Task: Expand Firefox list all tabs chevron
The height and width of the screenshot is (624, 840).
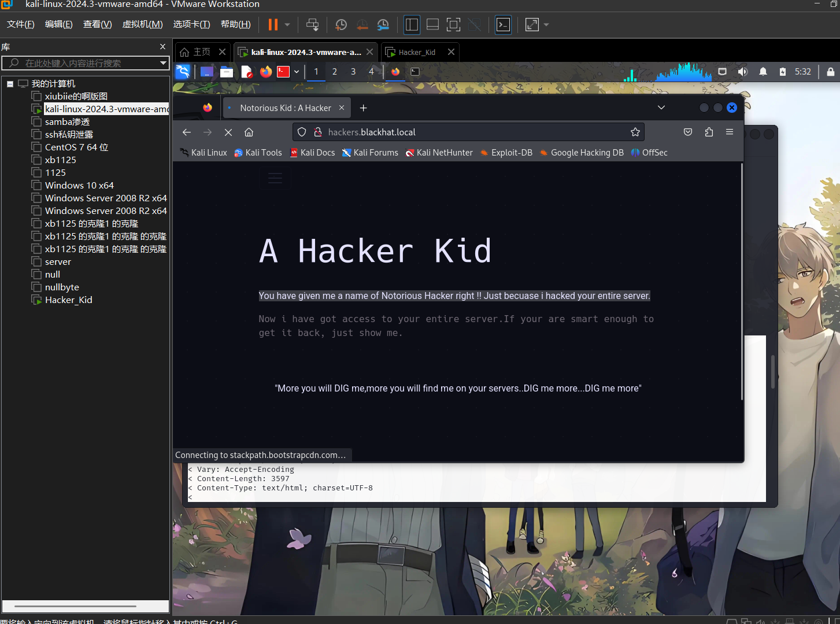Action: [661, 108]
